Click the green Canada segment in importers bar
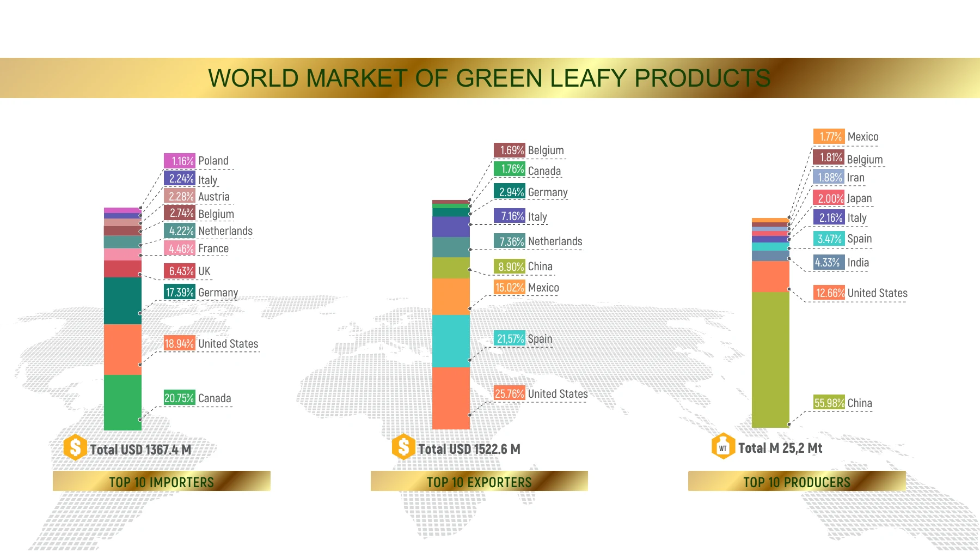Screen dimensions: 980x552 [122, 402]
